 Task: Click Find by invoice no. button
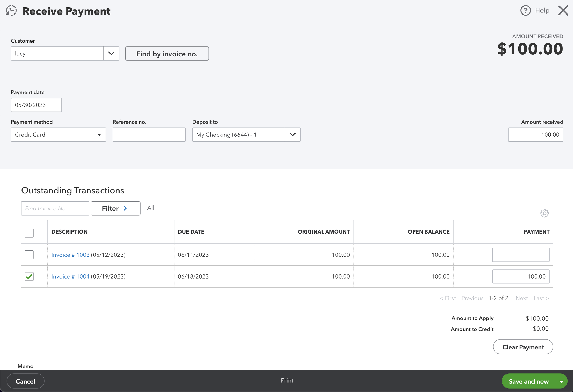click(x=167, y=53)
